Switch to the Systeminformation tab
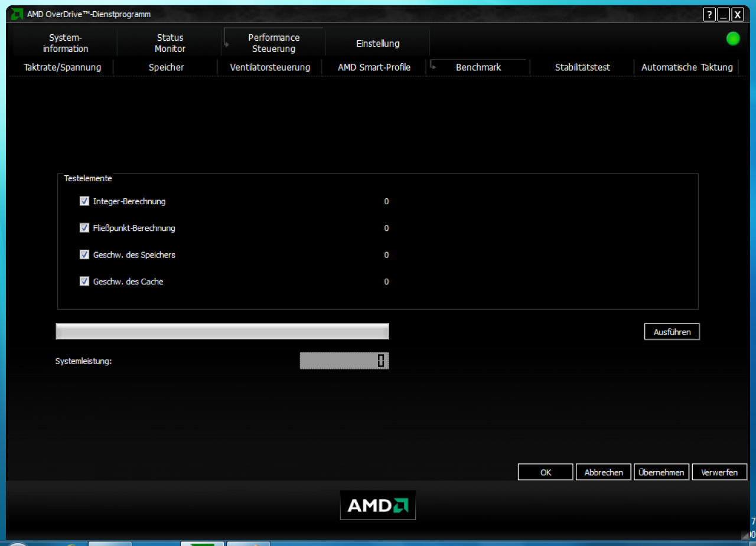Image resolution: width=756 pixels, height=546 pixels. pos(66,43)
